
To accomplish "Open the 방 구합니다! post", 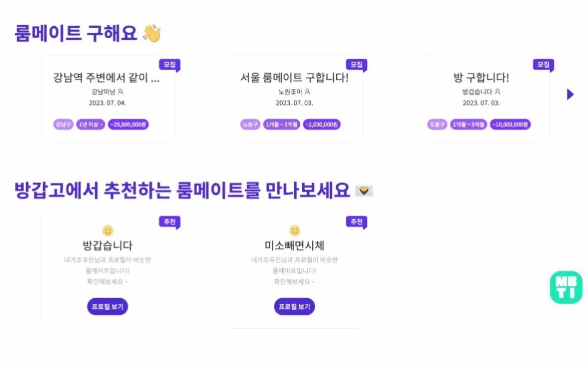I will 481,78.
